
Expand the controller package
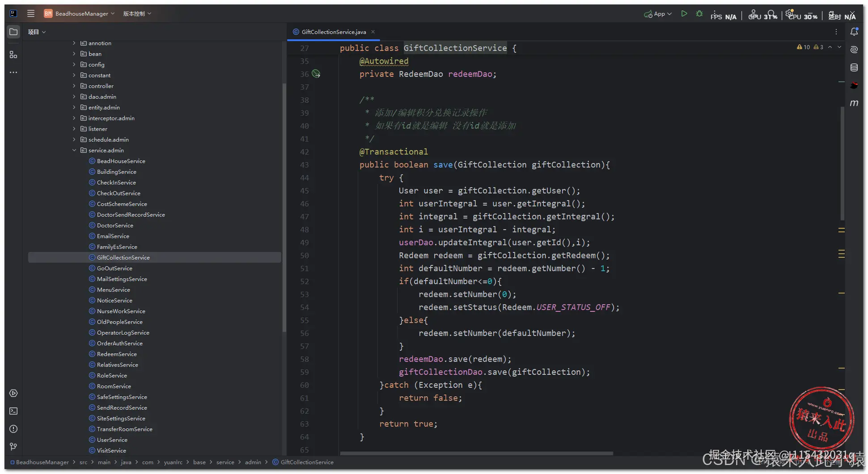[x=74, y=86]
